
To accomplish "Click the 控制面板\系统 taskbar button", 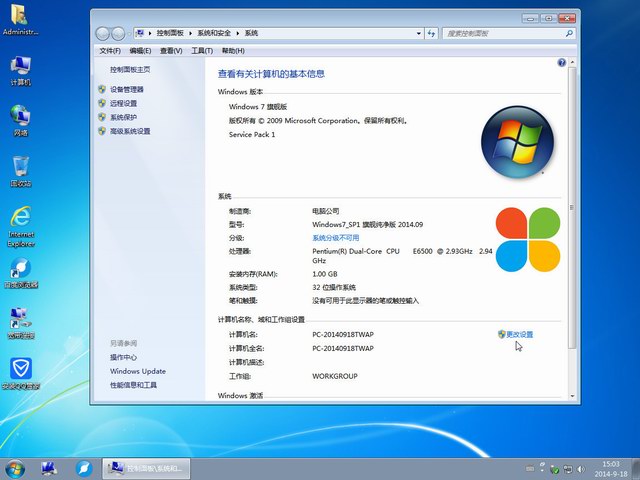I will pyautogui.click(x=146, y=469).
